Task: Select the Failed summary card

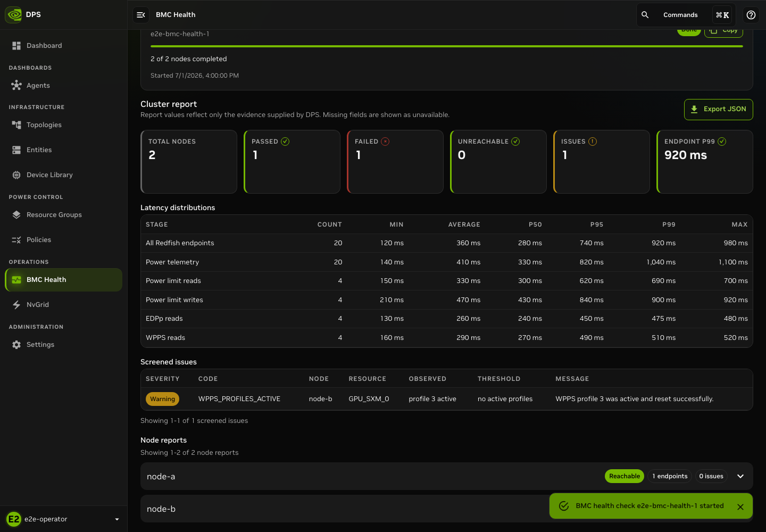Action: tap(395, 162)
